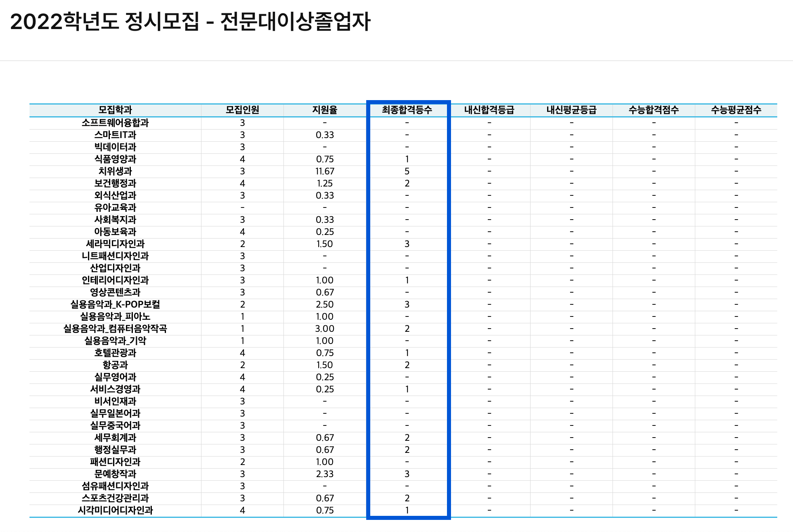Click the 모집학과 column header
793x532 pixels.
tap(115, 110)
